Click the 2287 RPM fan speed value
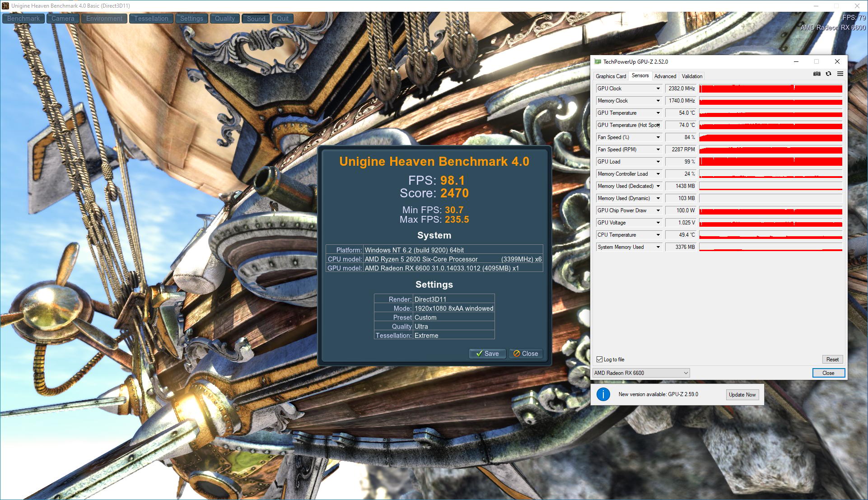The height and width of the screenshot is (500, 868). pos(681,150)
